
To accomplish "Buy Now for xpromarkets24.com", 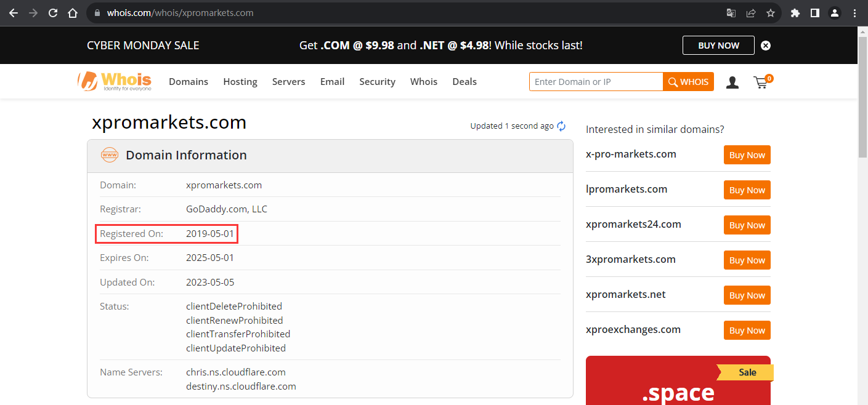I will pyautogui.click(x=747, y=225).
